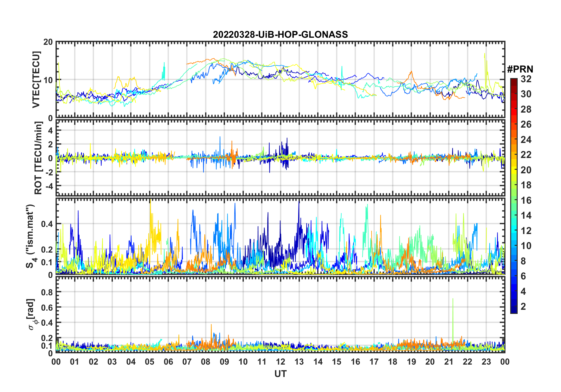Click the "09" tick on the UT axis

click(224, 362)
